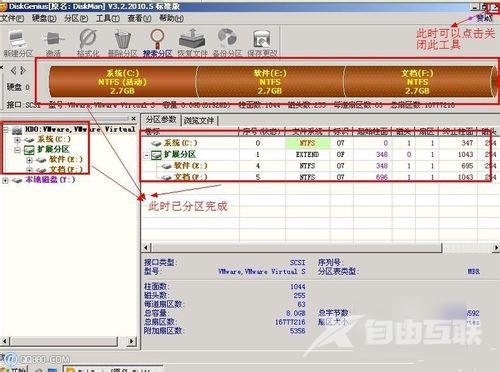This screenshot has height=372, width=500.
Task: Open the 文件(F) menu
Action: point(12,18)
